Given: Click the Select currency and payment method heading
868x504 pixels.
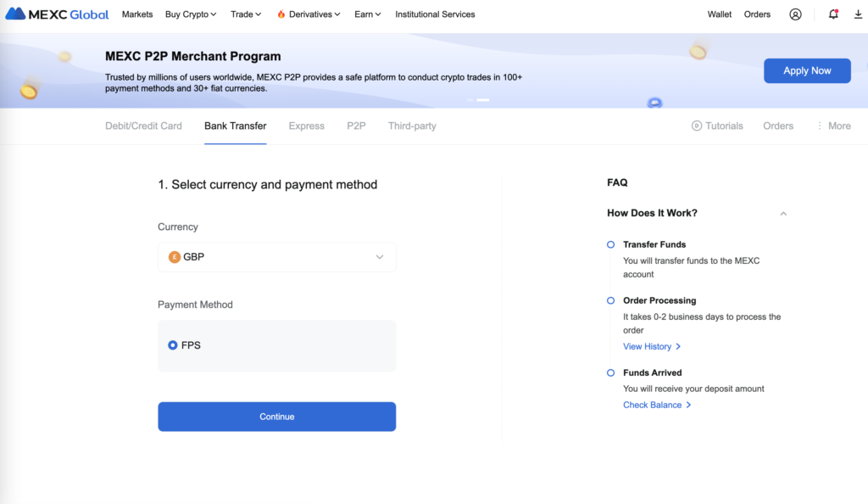Looking at the screenshot, I should pyautogui.click(x=267, y=184).
